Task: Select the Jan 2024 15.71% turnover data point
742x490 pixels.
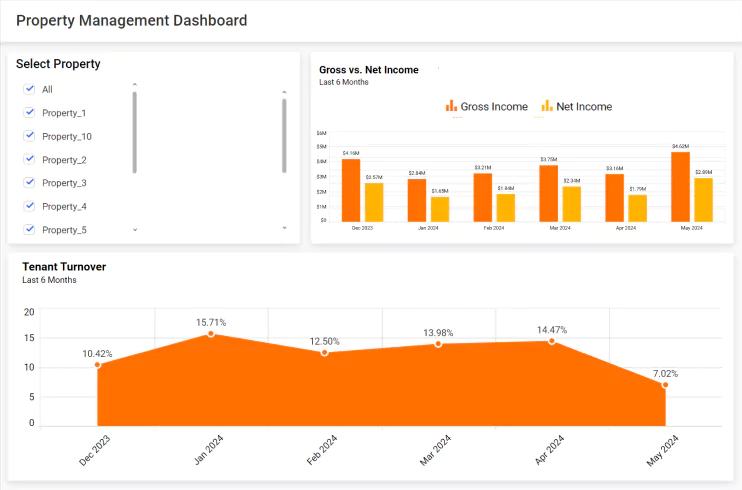Action: tap(211, 334)
